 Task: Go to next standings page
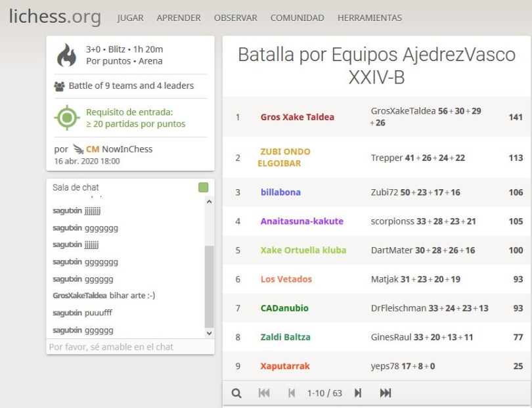tap(358, 393)
